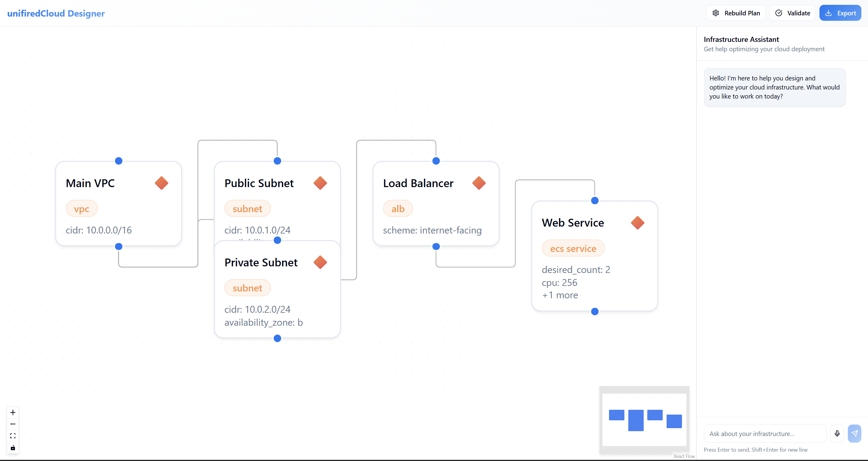Click the bottom connector handle of Load Balancer
The image size is (868, 461).
pos(436,246)
